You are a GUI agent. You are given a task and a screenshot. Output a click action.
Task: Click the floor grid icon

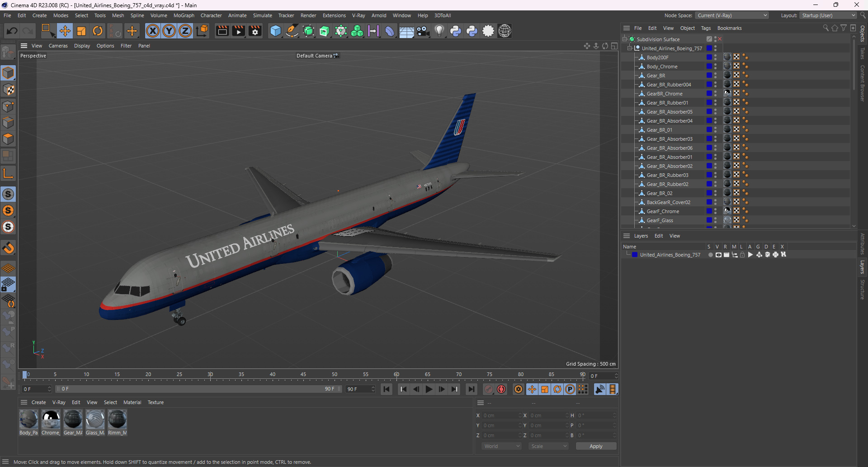coord(406,31)
